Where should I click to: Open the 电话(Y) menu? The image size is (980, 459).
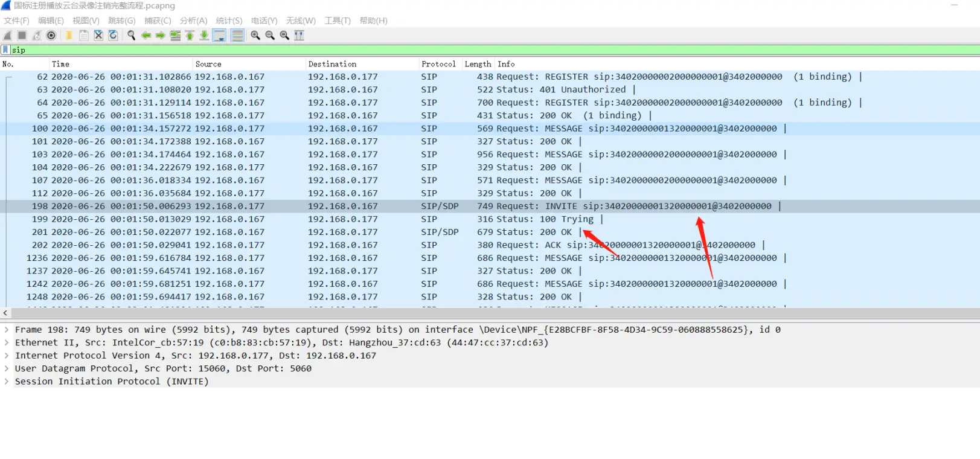pos(264,21)
